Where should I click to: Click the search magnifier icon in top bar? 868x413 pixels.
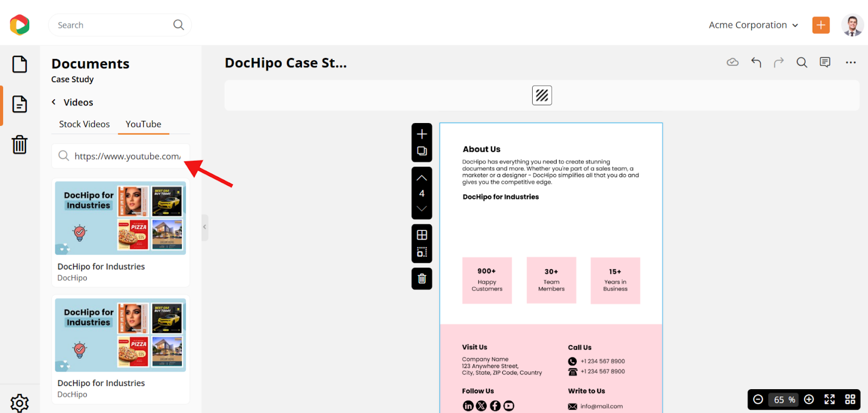click(x=178, y=25)
